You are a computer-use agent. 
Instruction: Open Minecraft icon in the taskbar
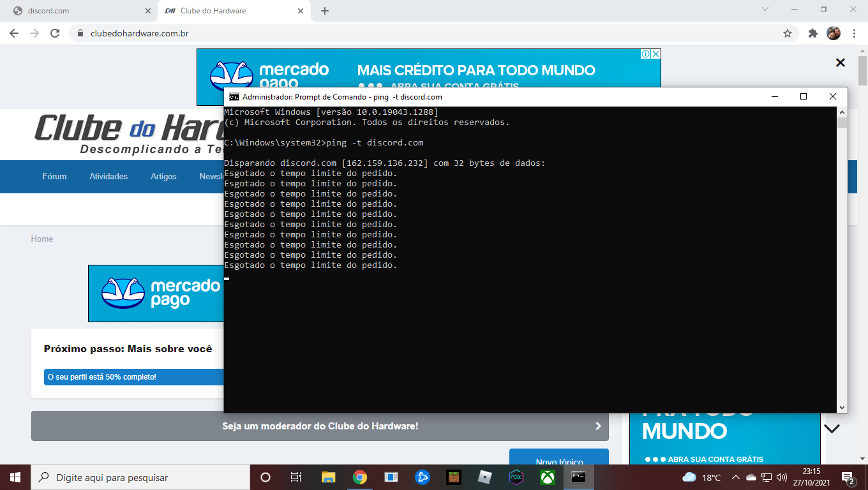(454, 477)
